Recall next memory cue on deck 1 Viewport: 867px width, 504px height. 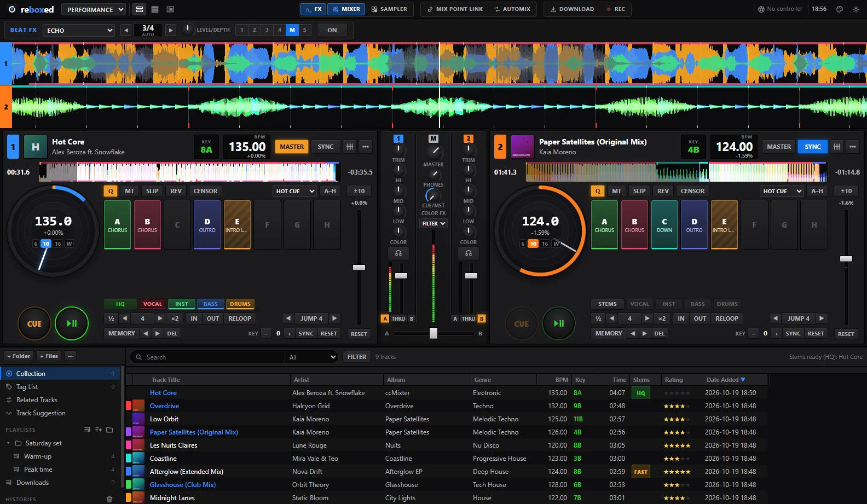[158, 333]
